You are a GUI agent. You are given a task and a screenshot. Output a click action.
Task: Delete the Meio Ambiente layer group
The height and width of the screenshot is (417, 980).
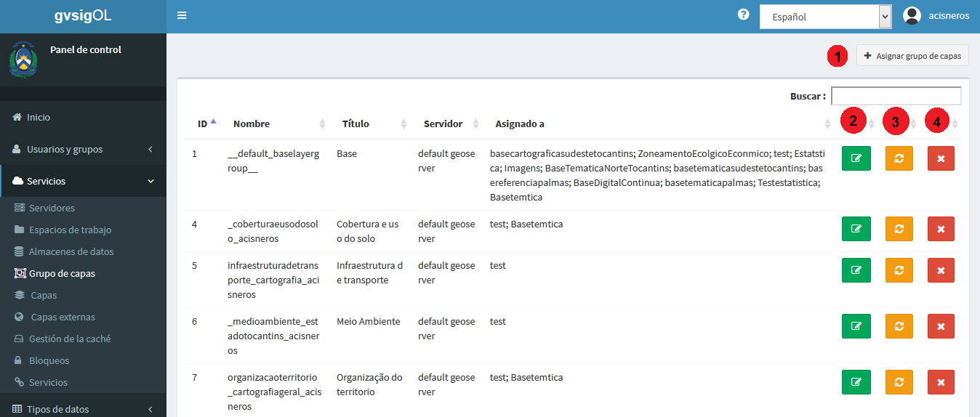click(941, 326)
